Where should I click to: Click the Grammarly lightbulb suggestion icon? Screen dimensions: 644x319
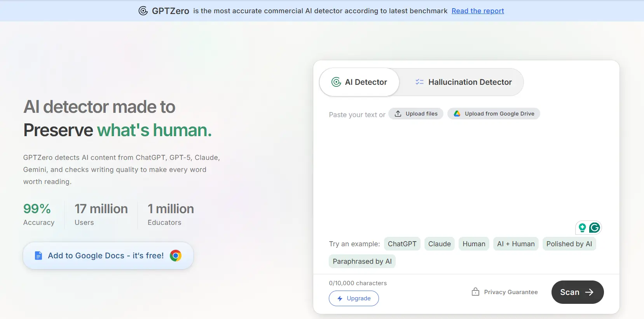point(582,228)
